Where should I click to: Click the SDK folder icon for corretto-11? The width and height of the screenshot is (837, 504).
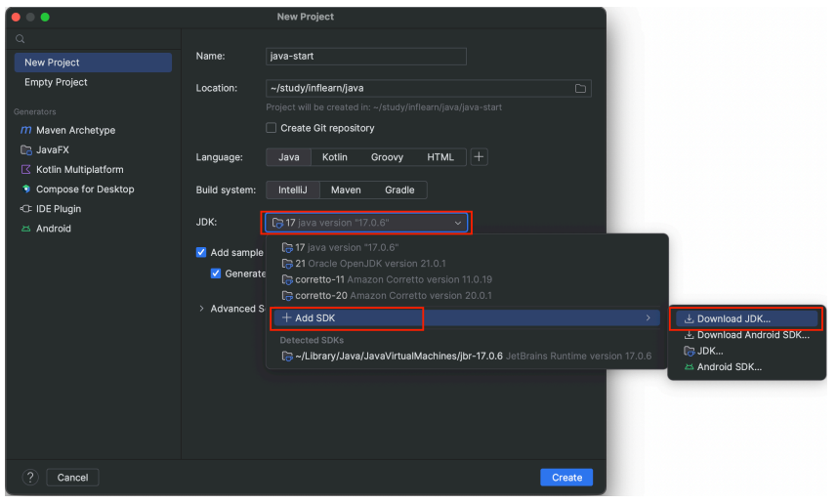[x=287, y=279]
